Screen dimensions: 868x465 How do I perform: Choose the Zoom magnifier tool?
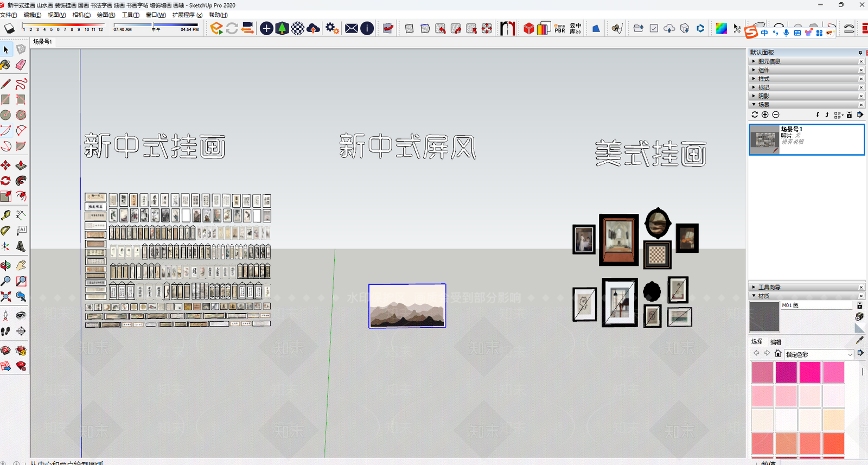point(6,281)
